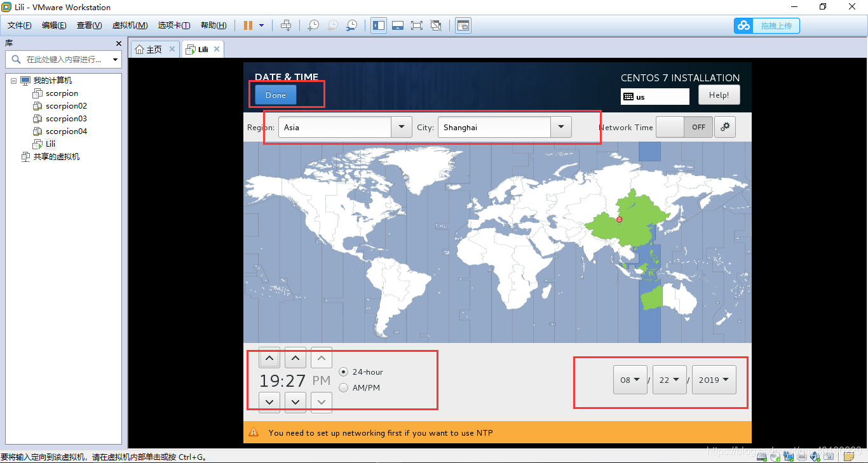This screenshot has height=463, width=868.
Task: Decrease the minutes value
Action: [295, 401]
